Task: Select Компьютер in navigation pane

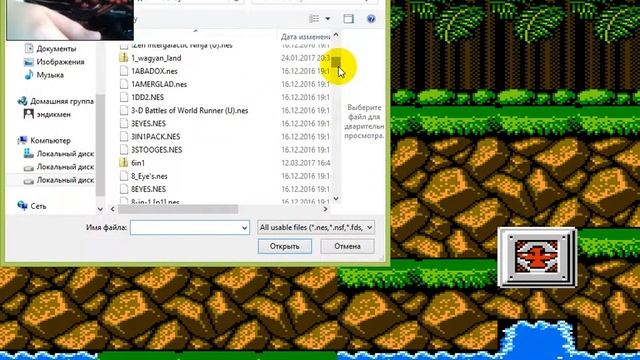Action: [51, 140]
